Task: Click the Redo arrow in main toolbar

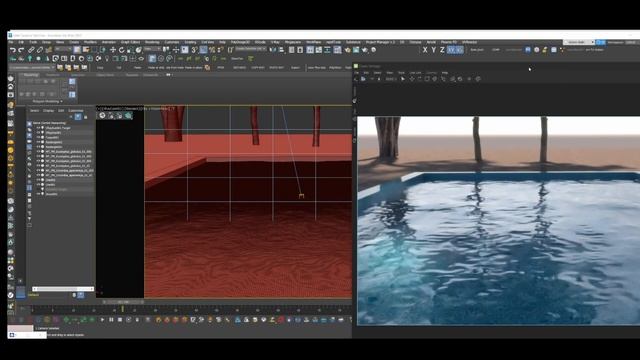Action: pos(21,50)
